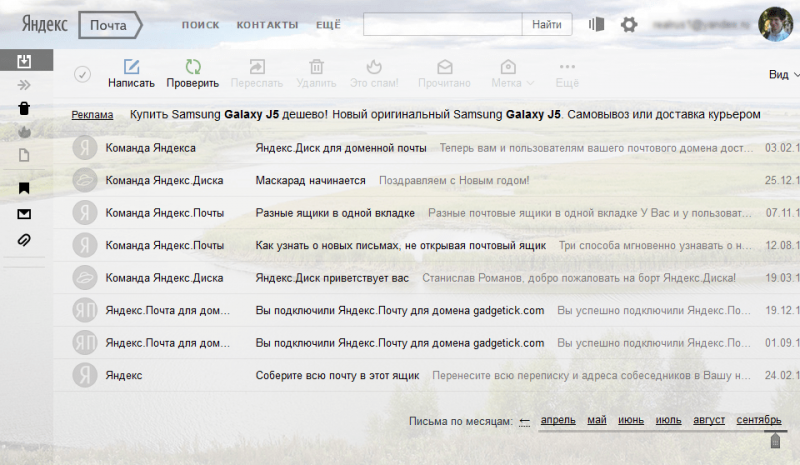Screen dimensions: 800x465
Task: Toggle the select-all messages checkmark circle
Action: pyautogui.click(x=83, y=74)
